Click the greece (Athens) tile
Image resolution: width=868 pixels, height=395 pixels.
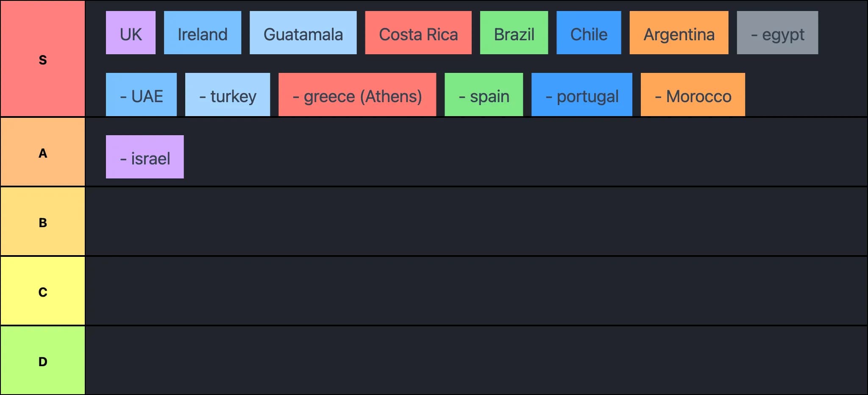pyautogui.click(x=357, y=95)
